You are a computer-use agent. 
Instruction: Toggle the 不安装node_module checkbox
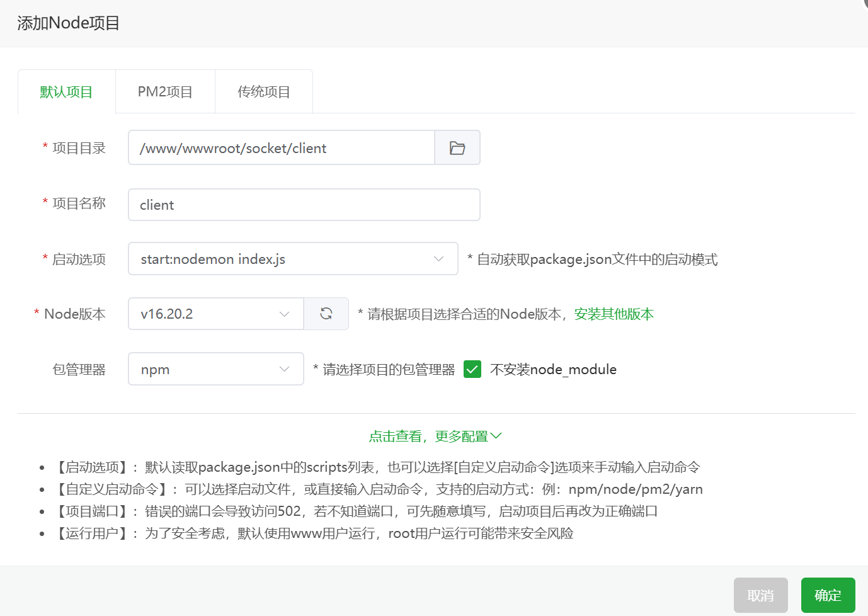tap(472, 369)
